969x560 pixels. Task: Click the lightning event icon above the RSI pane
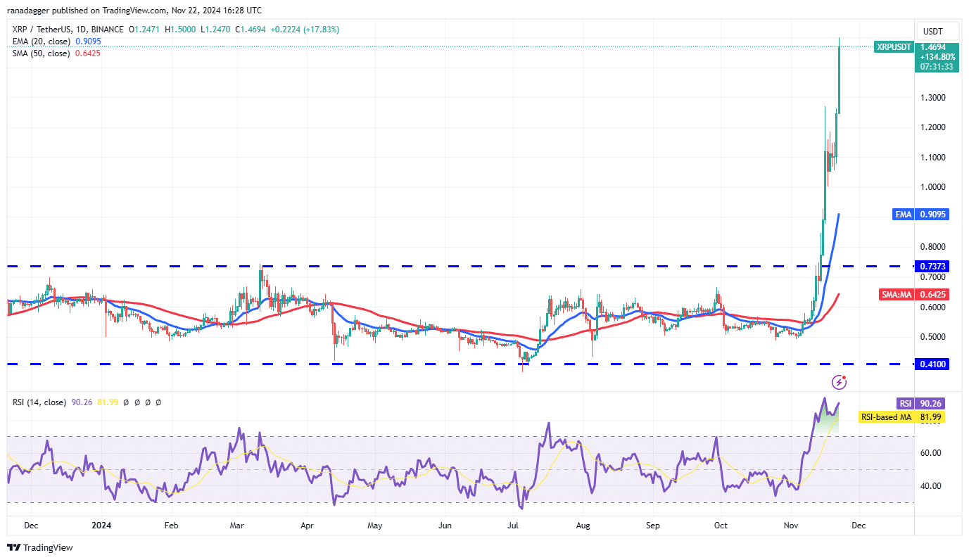tap(839, 382)
